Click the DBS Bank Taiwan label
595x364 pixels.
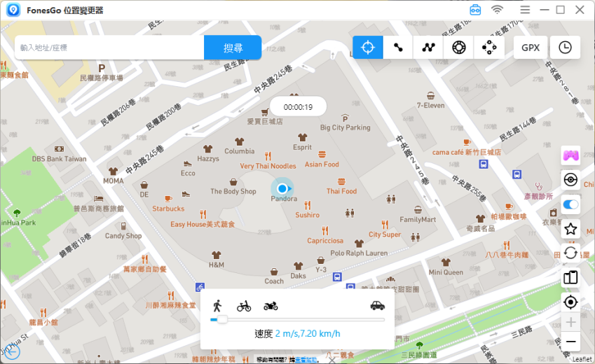coord(59,159)
